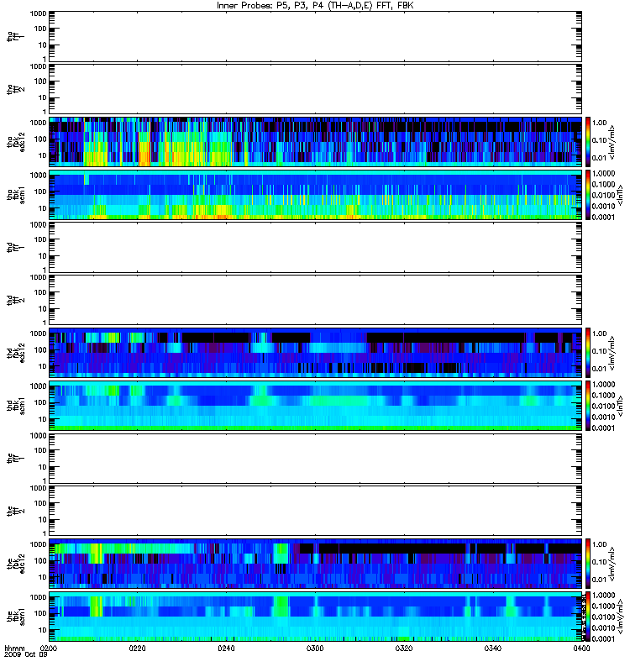This screenshot has height=672, width=630.
Task: Click inside the thd fbk edc12 spectrogram
Action: (316, 353)
